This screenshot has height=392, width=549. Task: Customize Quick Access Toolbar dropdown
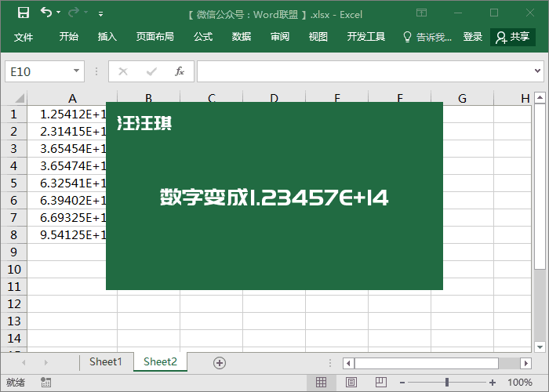click(x=101, y=14)
